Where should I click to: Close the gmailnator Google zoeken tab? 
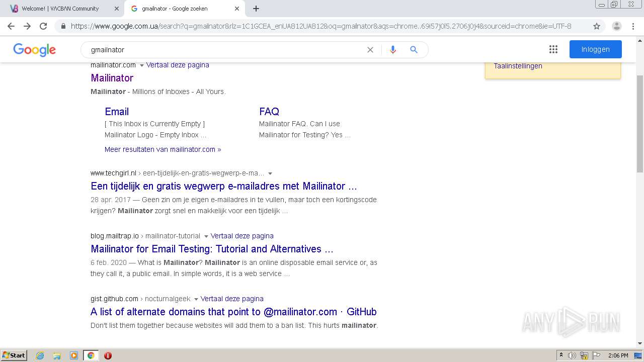click(237, 9)
